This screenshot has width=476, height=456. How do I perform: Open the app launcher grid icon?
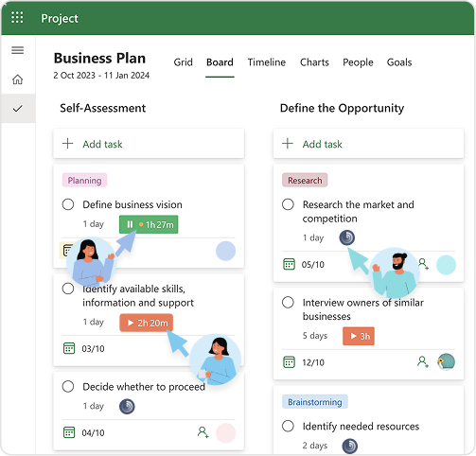coord(17,17)
